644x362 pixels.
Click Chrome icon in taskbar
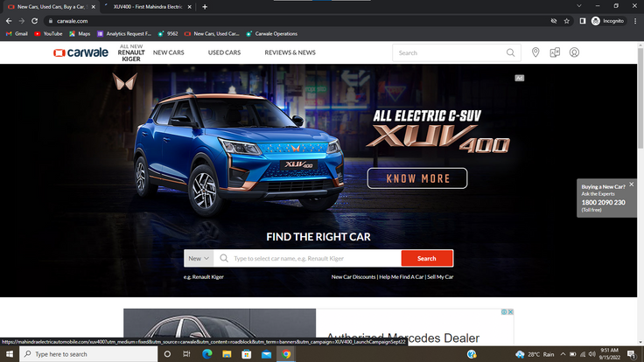(286, 354)
